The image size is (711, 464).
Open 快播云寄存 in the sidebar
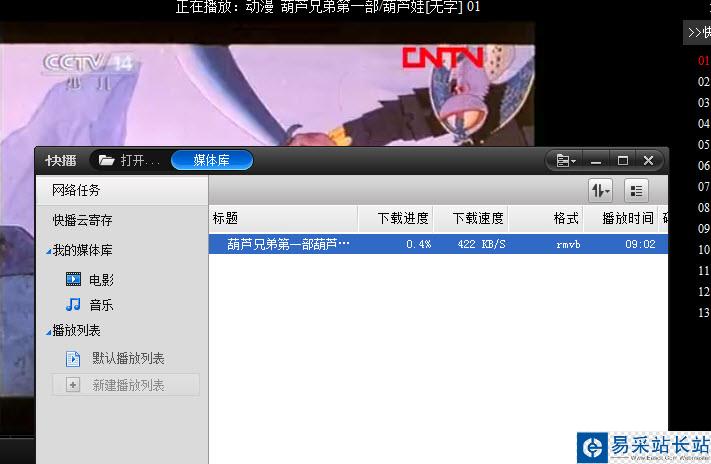82,220
